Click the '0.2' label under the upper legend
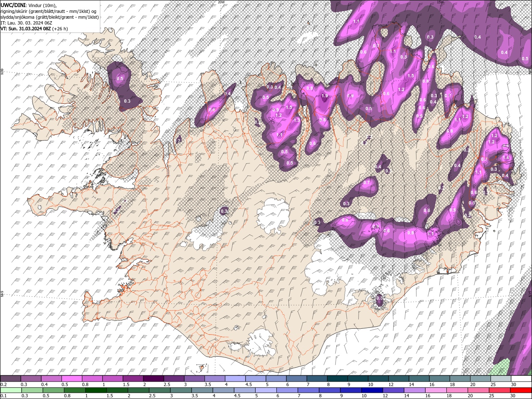The height and width of the screenshot is (399, 532). point(3,384)
